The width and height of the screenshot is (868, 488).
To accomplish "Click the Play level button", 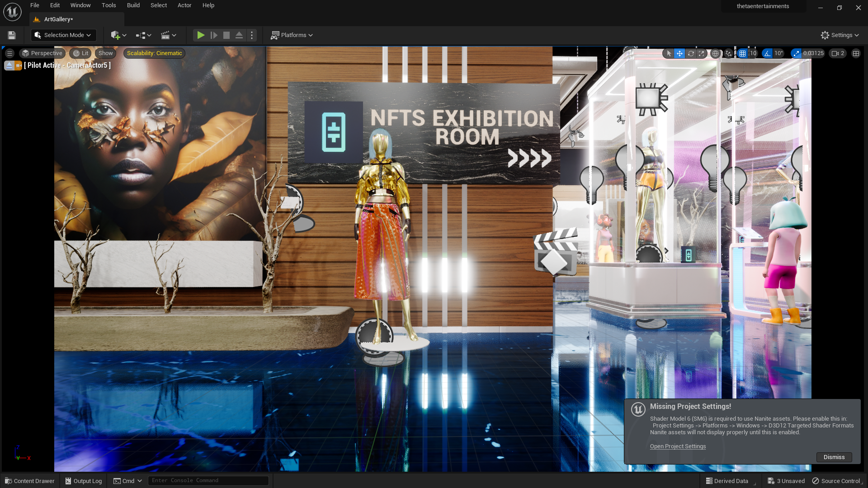I will [x=201, y=35].
